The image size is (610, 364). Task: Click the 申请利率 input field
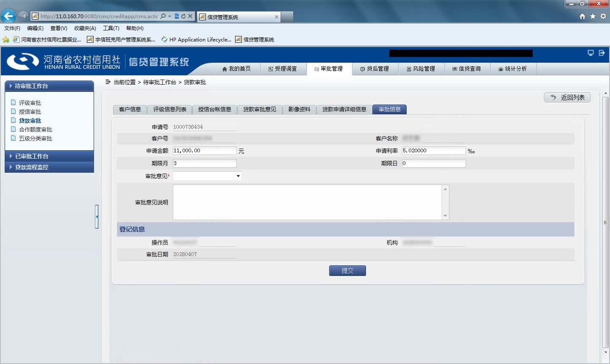click(x=434, y=151)
